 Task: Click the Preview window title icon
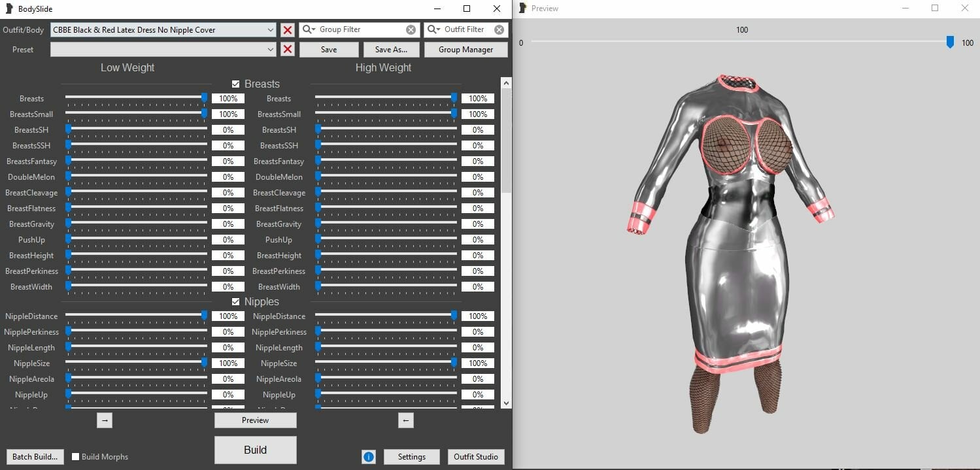522,8
